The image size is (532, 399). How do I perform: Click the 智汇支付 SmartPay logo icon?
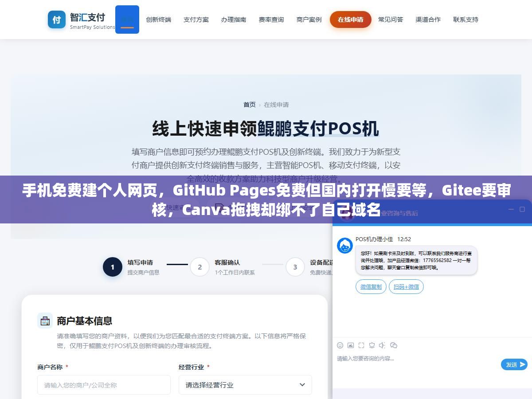pyautogui.click(x=57, y=20)
